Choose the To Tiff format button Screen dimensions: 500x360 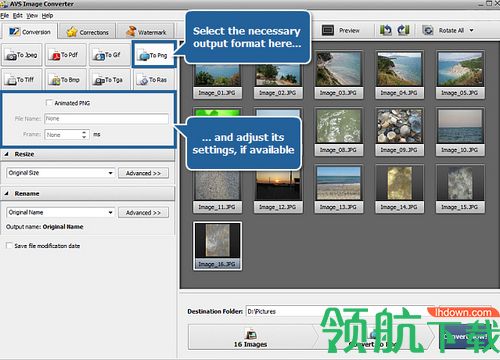22,80
